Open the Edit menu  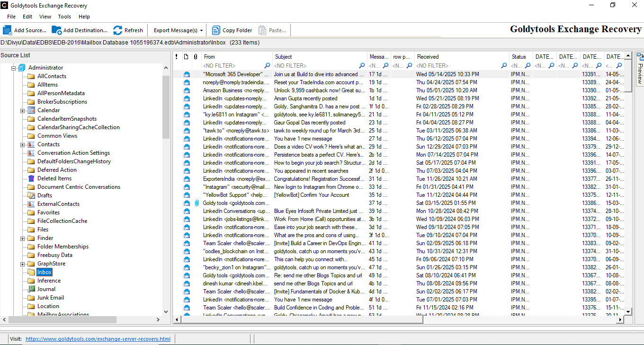[x=27, y=17]
